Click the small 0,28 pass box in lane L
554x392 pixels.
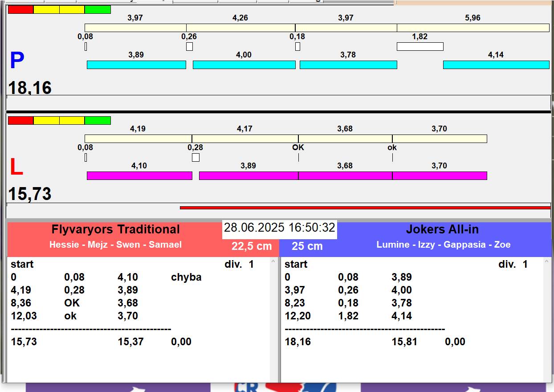[x=196, y=157]
